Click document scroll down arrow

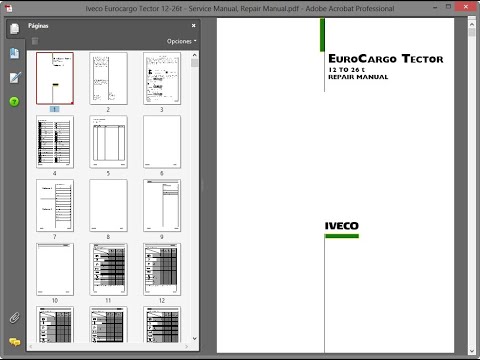472,351
